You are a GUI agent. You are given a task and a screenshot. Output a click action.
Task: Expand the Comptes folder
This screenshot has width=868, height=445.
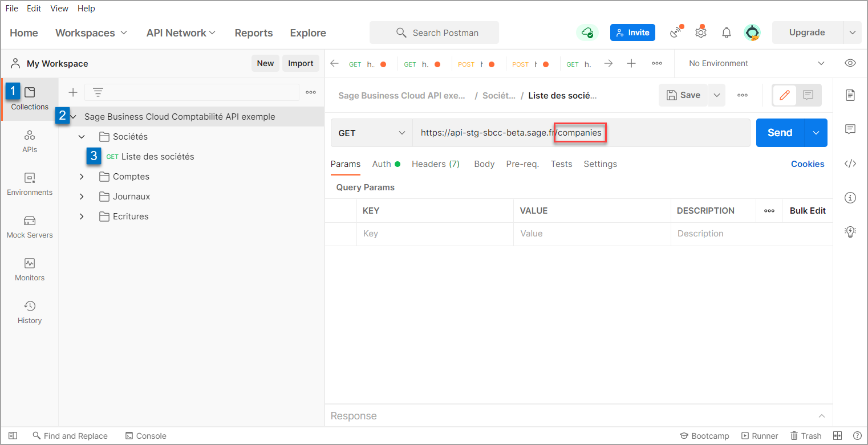(82, 177)
